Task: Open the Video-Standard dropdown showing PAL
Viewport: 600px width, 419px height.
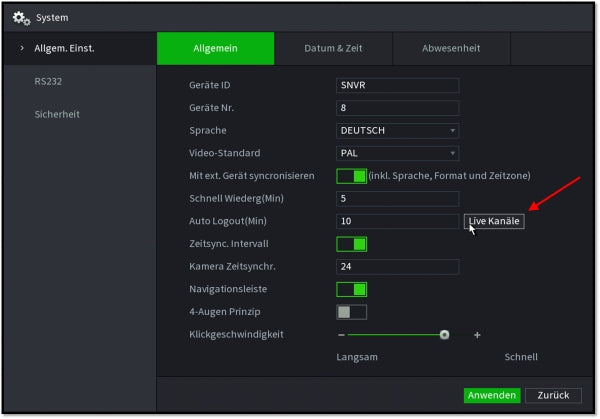Action: point(397,153)
